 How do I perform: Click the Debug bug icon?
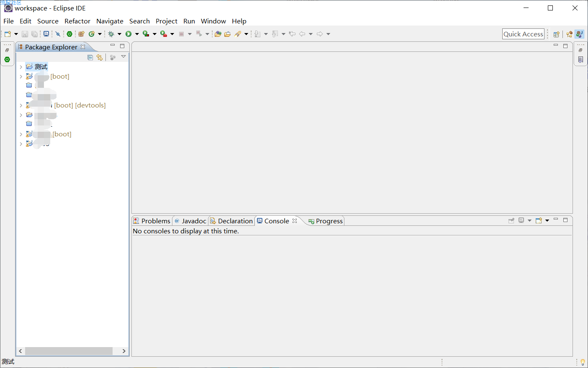pos(111,34)
